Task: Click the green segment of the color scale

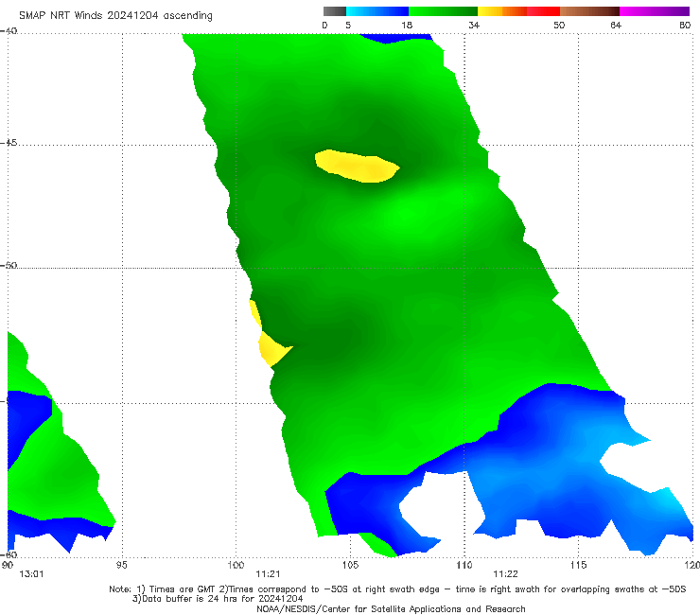Action: click(443, 11)
